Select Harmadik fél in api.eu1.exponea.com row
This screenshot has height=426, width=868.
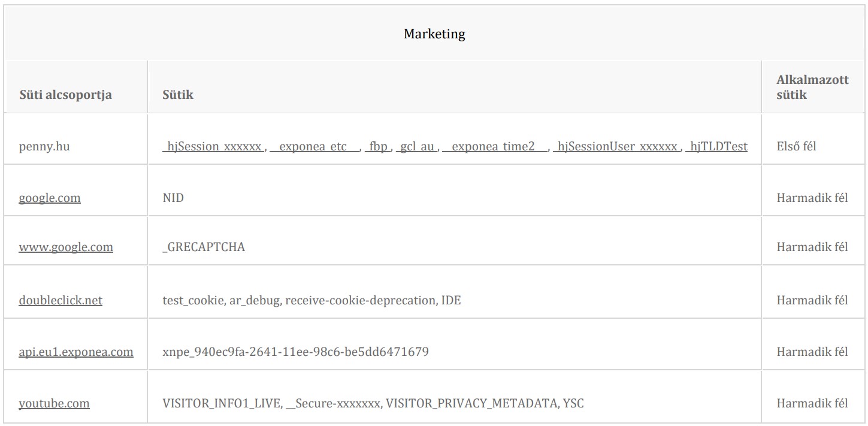(x=812, y=352)
